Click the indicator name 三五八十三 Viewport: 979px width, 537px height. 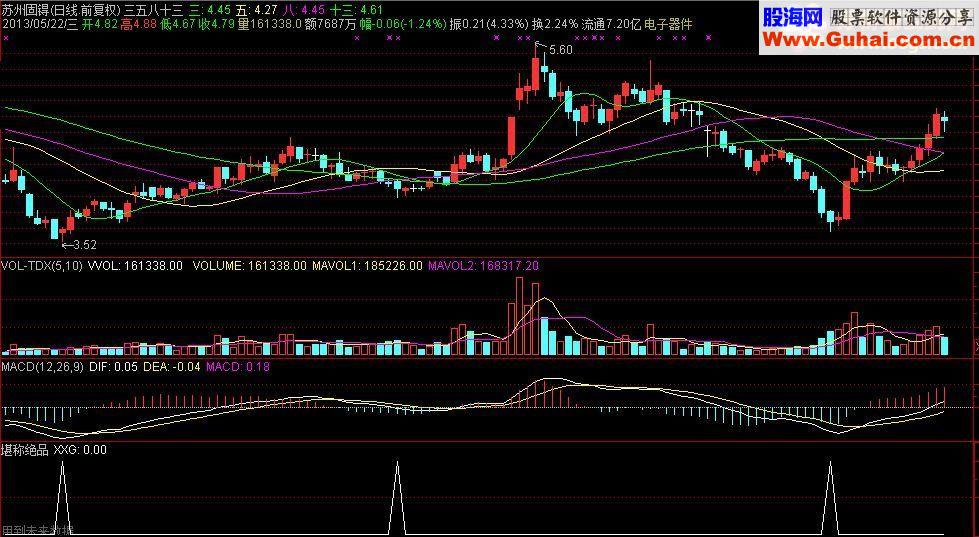coord(154,10)
